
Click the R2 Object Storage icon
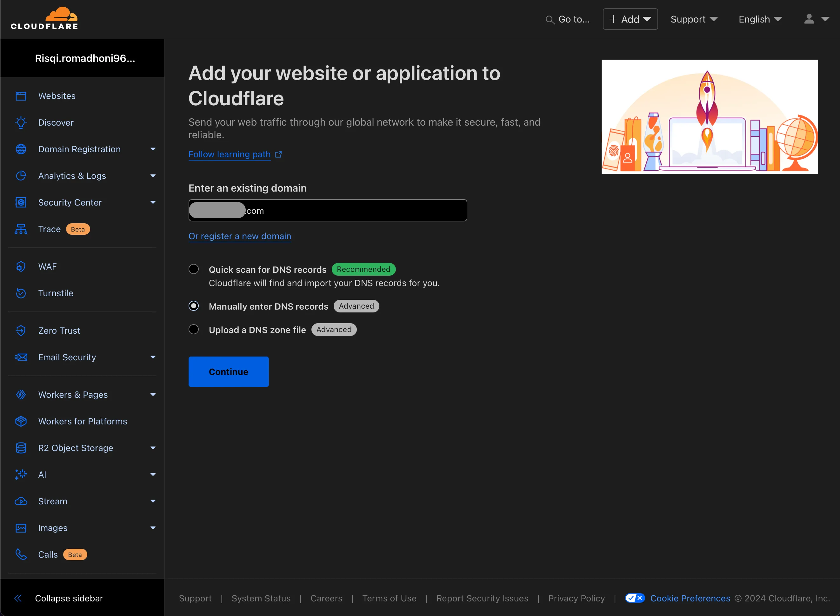tap(22, 448)
